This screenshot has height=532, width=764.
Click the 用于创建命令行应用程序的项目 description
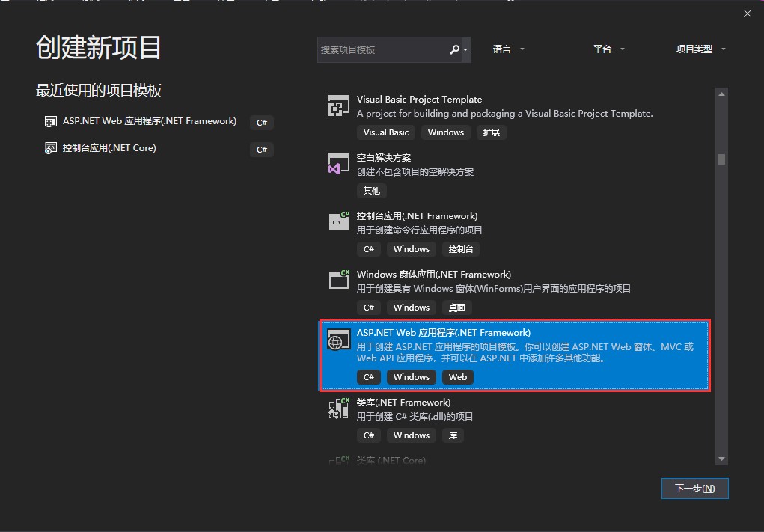(420, 230)
